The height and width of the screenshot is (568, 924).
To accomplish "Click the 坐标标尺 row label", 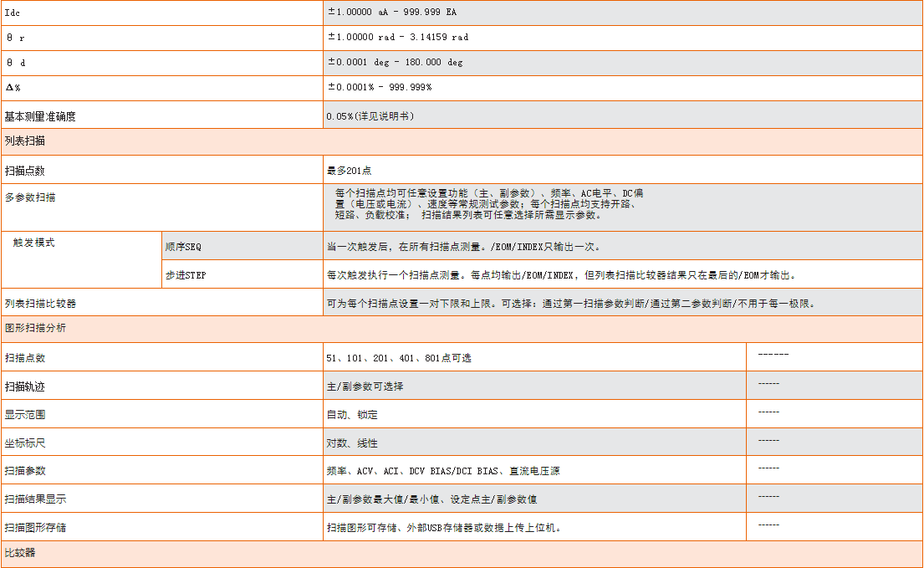I will (24, 443).
